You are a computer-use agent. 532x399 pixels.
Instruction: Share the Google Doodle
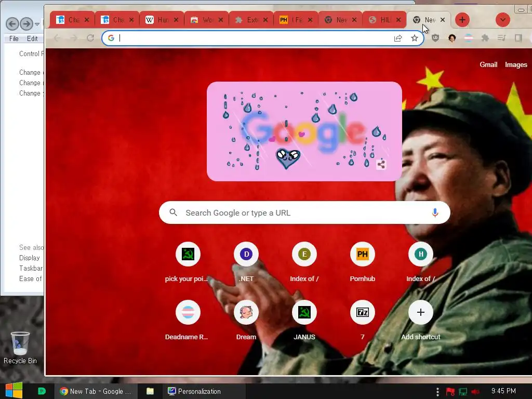381,165
